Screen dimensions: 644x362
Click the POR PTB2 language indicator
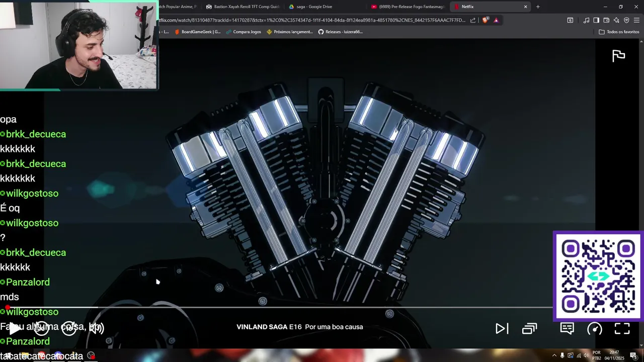coord(597,355)
